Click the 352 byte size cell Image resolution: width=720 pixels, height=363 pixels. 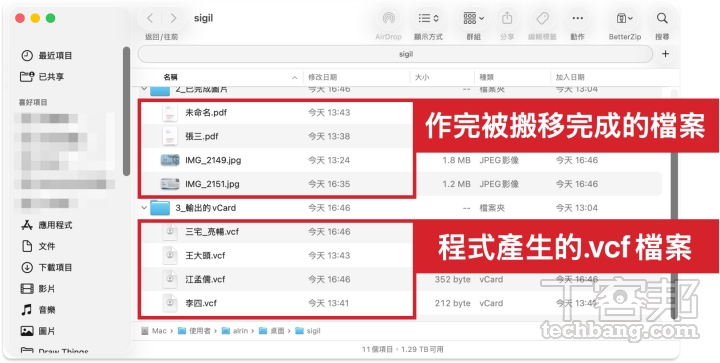tap(453, 279)
